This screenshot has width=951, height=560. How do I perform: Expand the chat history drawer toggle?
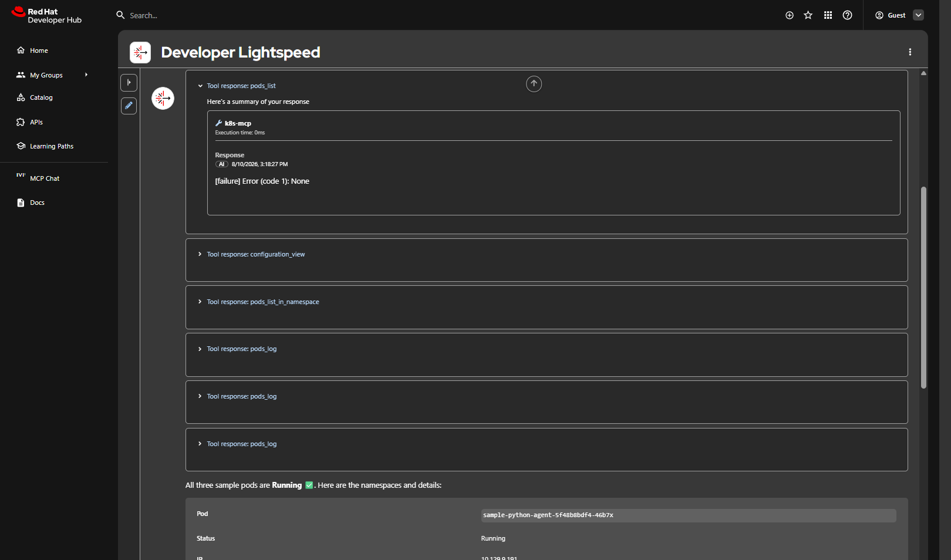pyautogui.click(x=129, y=83)
